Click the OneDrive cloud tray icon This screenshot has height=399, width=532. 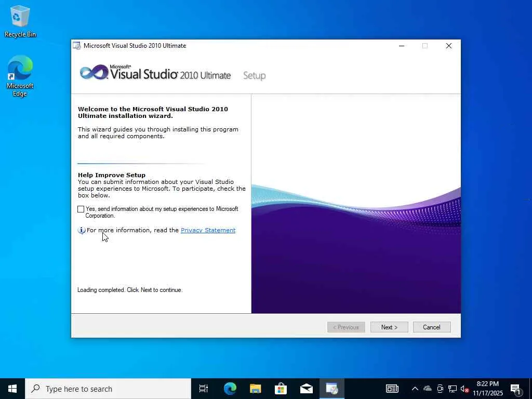428,389
